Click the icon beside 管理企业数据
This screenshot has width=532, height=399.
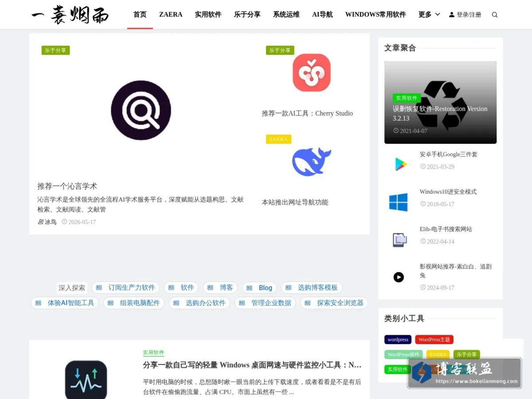click(x=242, y=303)
